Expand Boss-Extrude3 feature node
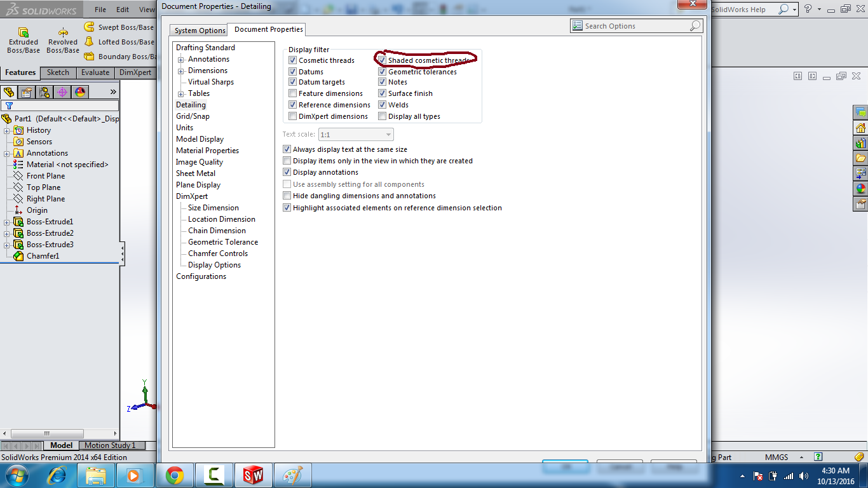Screen dimensions: 868x488 7,245
